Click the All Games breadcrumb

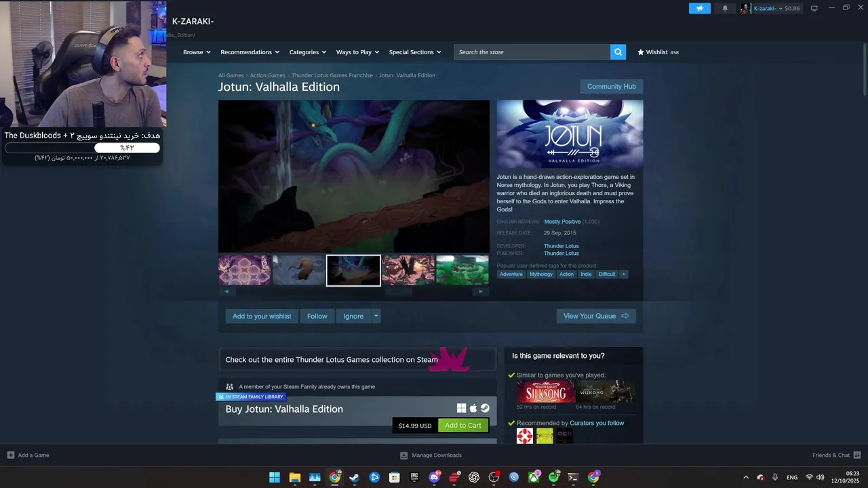(x=231, y=75)
